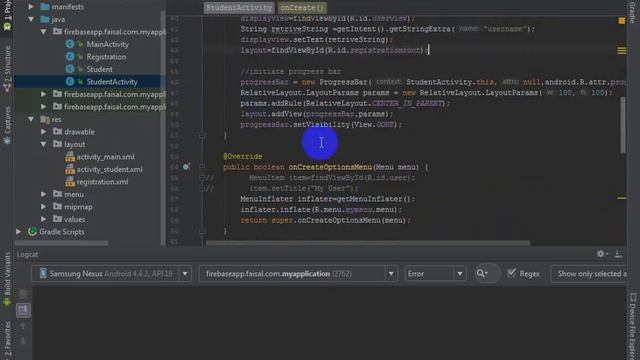Image resolution: width=640 pixels, height=360 pixels.
Task: Click the onCreate() breadcrumb
Action: click(x=302, y=8)
